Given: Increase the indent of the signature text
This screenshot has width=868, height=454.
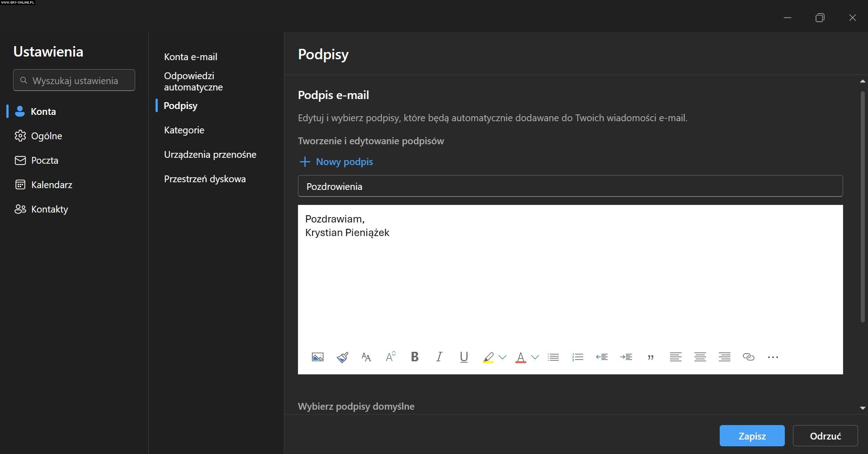Looking at the screenshot, I should pos(626,357).
